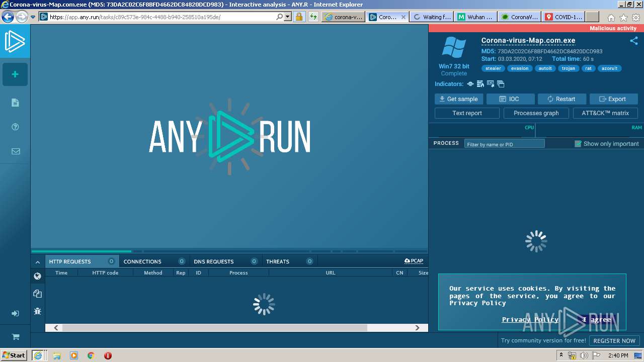The image size is (644, 362).
Task: Click the azorult tag
Action: click(x=609, y=68)
